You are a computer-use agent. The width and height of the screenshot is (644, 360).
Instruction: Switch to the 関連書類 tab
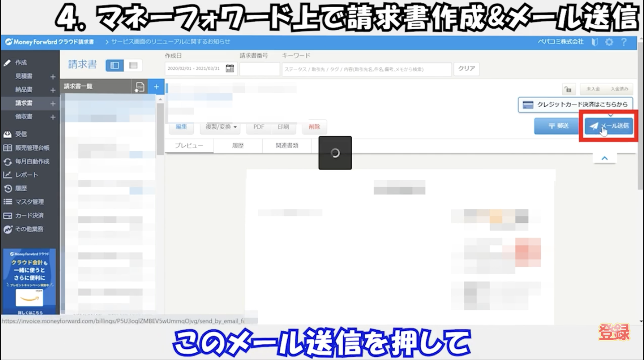286,145
